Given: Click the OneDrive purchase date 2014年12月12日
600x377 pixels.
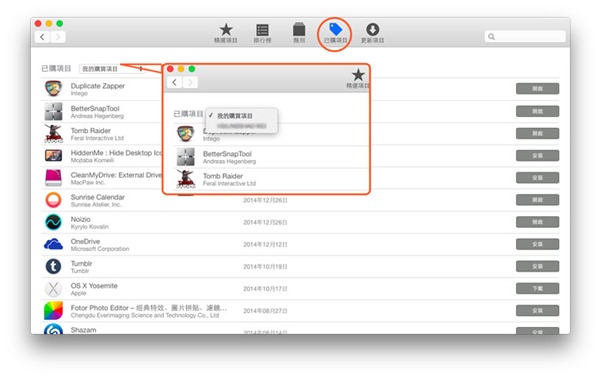Looking at the screenshot, I should [265, 244].
